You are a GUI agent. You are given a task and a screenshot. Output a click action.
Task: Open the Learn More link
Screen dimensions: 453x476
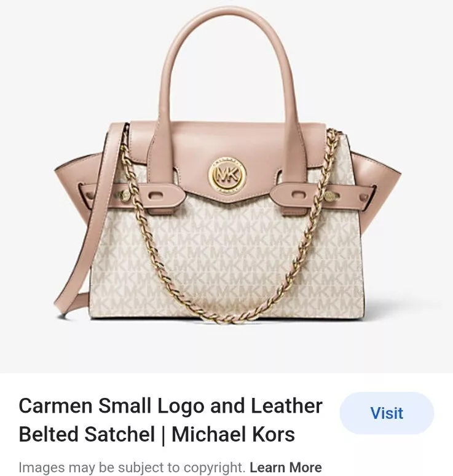click(286, 467)
